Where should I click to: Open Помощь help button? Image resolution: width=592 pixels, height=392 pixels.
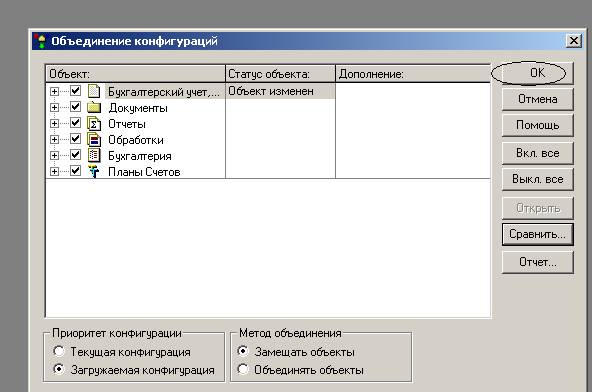(x=537, y=125)
